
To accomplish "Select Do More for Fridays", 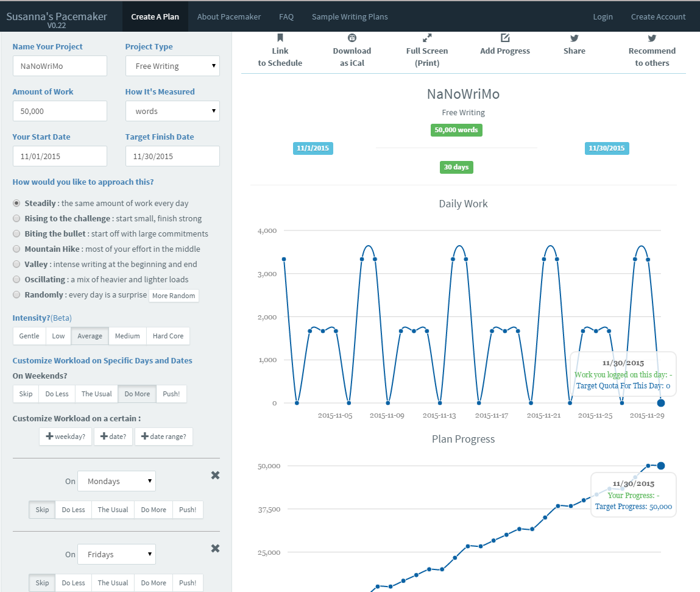I will pos(154,583).
